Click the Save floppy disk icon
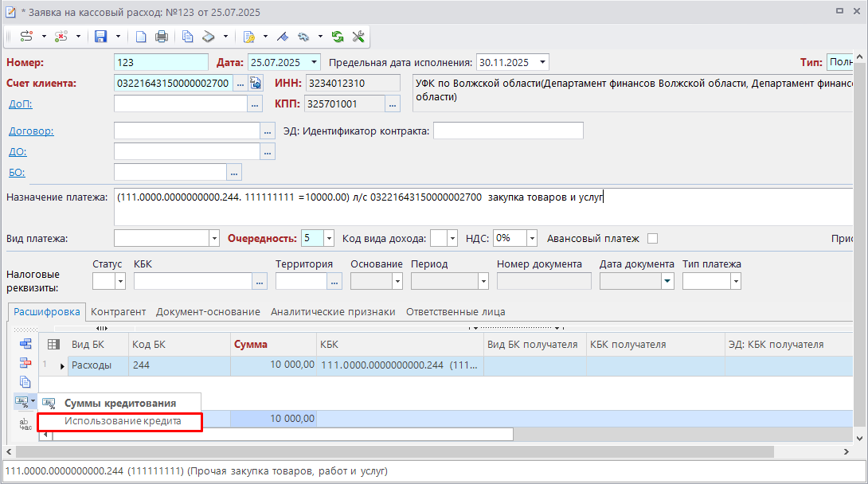868x484 pixels. click(x=101, y=37)
